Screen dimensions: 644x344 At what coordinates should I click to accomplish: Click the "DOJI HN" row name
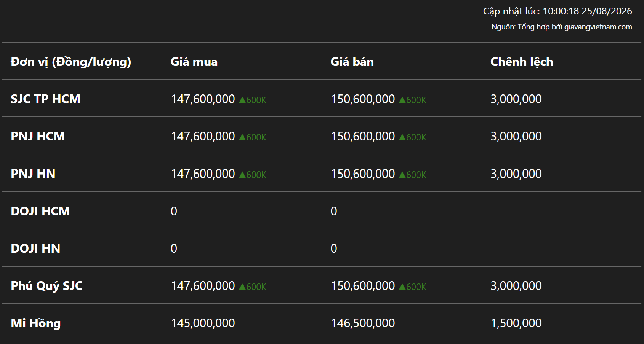[x=35, y=248]
